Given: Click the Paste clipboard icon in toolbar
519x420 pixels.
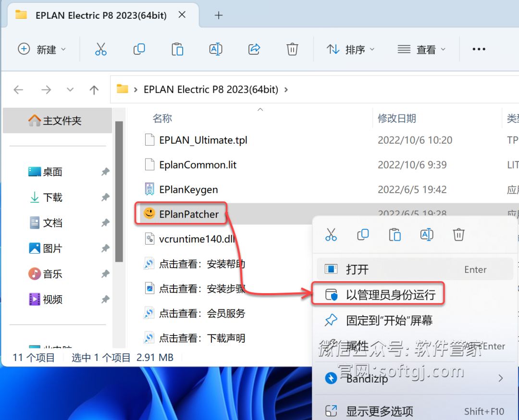Looking at the screenshot, I should (x=177, y=49).
